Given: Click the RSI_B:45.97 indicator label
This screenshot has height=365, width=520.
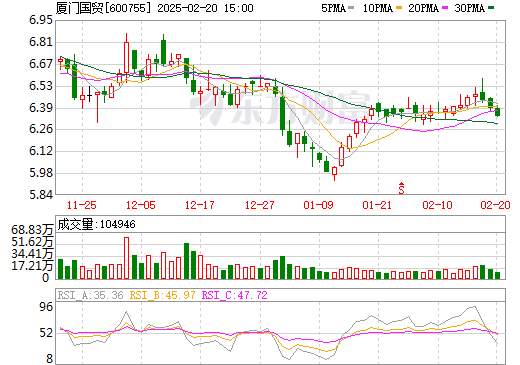Looking at the screenshot, I should 162,295.
